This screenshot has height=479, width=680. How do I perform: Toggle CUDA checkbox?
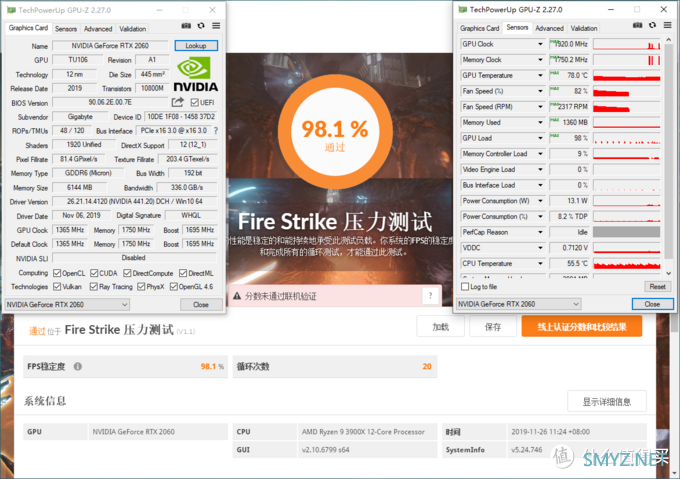(94, 273)
